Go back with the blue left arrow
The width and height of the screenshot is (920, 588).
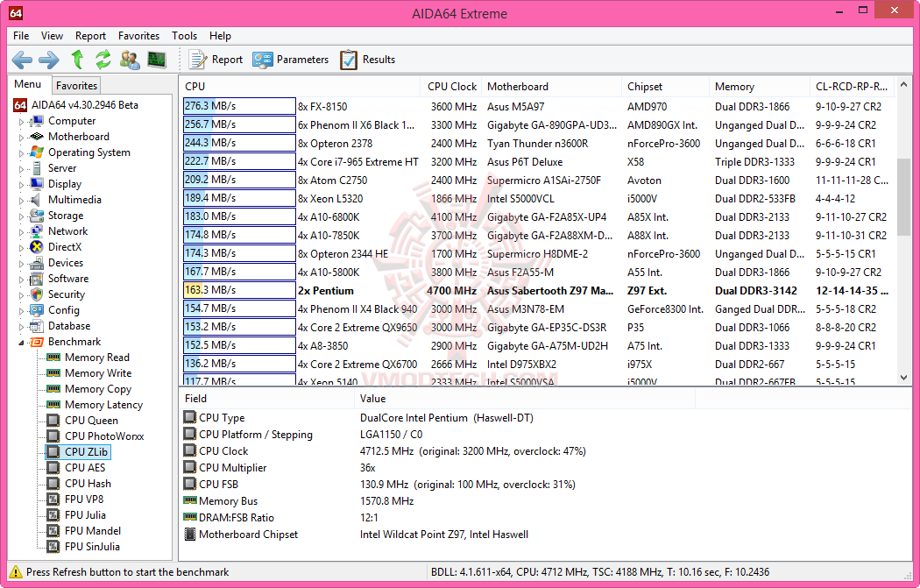(22, 60)
